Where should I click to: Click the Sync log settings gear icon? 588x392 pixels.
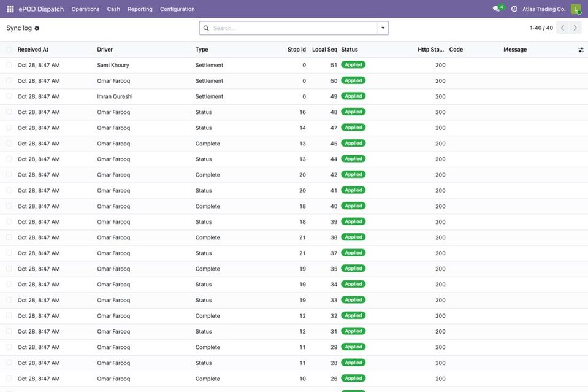point(37,28)
